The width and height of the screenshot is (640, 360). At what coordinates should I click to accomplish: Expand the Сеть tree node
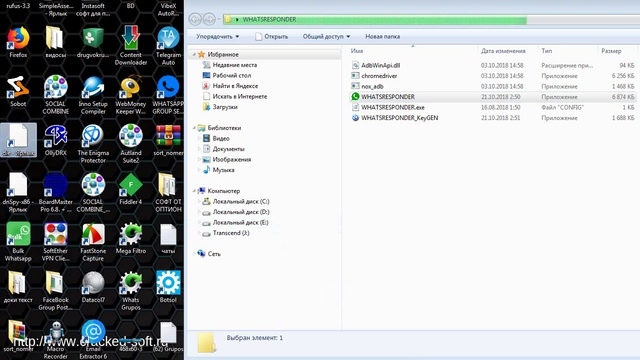pos(194,253)
